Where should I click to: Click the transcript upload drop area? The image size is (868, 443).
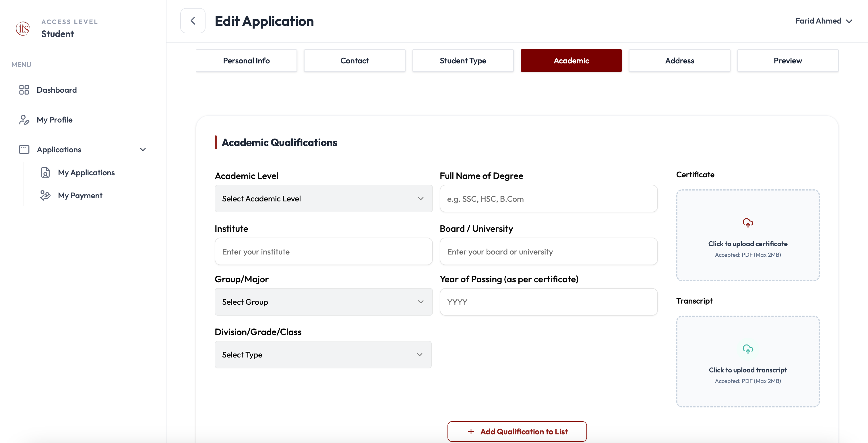pos(748,362)
